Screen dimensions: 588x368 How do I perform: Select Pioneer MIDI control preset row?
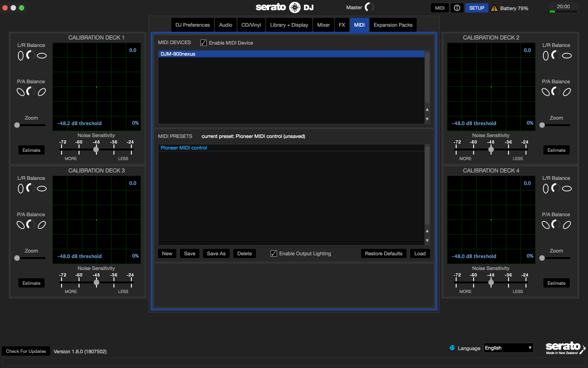291,148
